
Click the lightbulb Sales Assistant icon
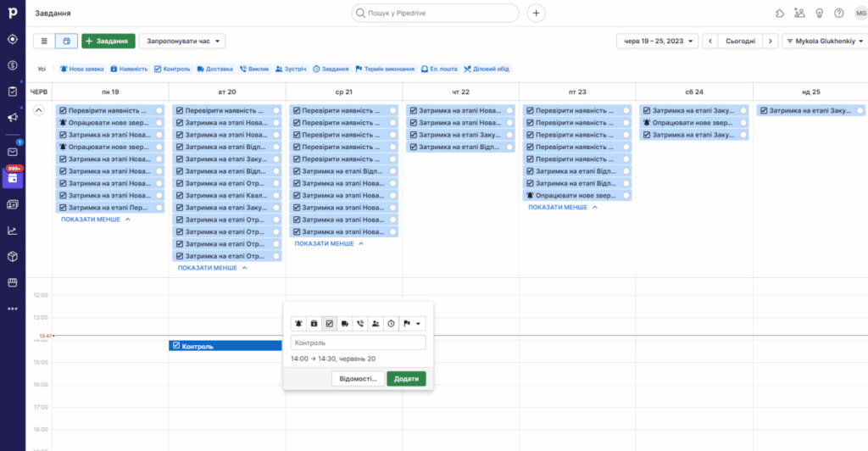(x=819, y=14)
